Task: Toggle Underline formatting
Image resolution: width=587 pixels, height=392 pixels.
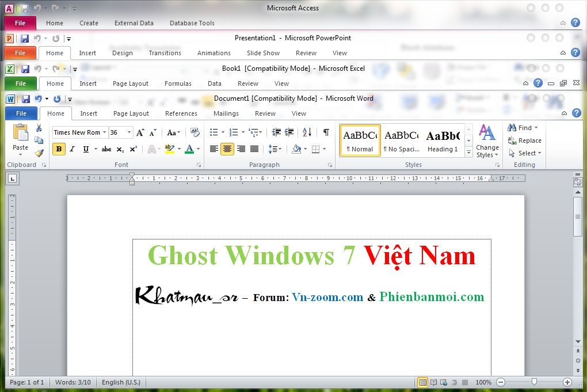Action: coord(86,149)
